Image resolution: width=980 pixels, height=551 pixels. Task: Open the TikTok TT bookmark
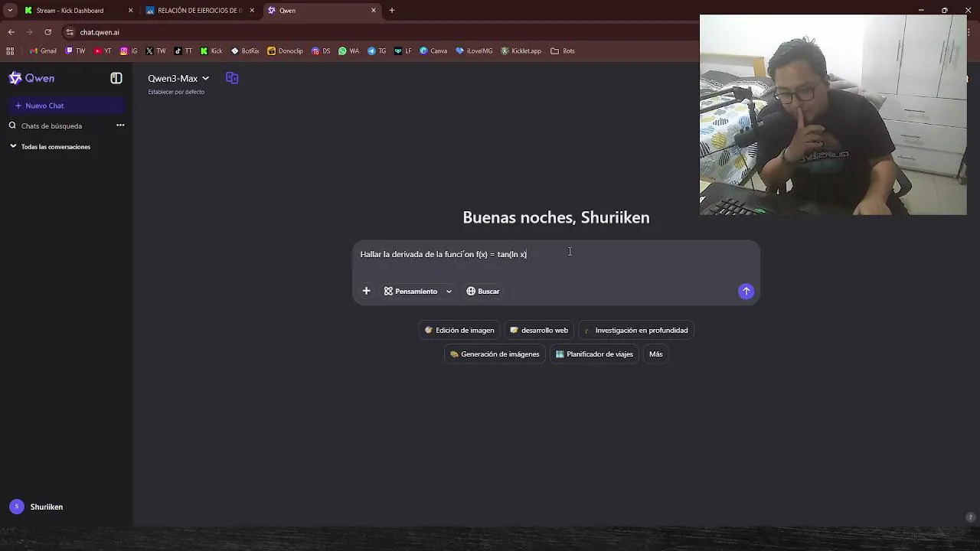[x=183, y=51]
